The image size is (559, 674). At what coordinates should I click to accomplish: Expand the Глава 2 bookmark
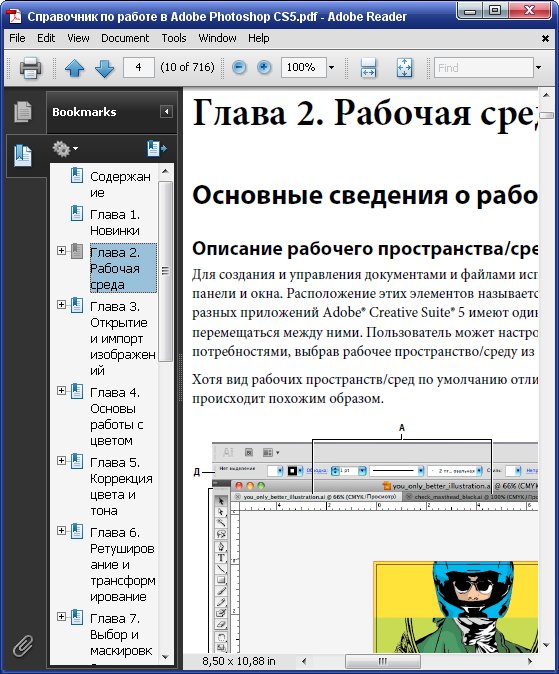click(x=61, y=250)
